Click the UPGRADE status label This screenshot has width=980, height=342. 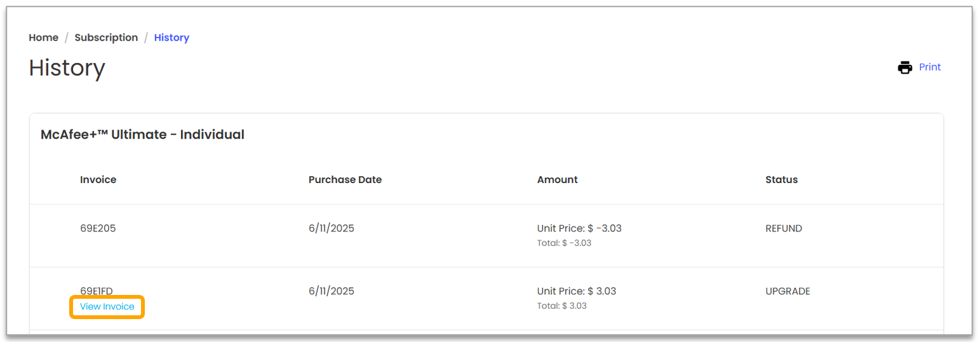click(x=788, y=291)
